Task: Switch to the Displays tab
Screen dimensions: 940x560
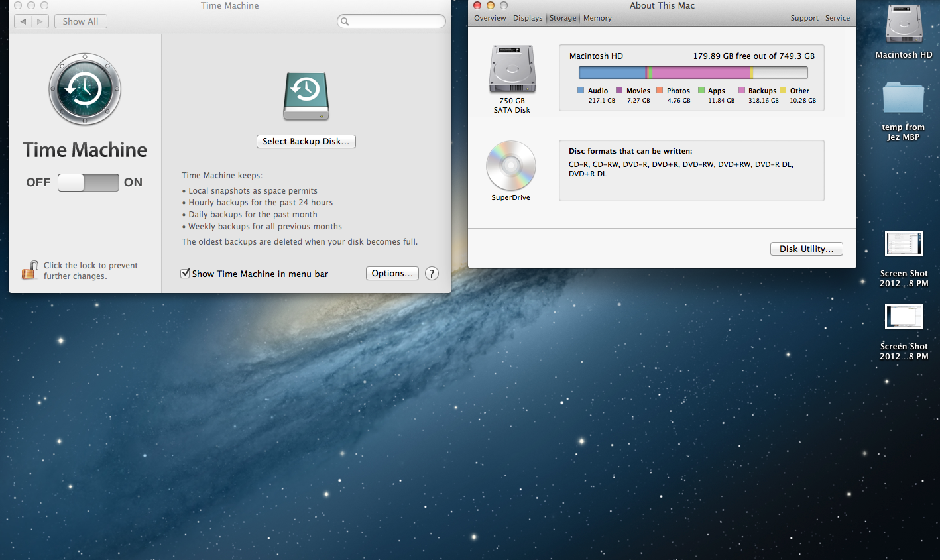Action: (x=528, y=18)
